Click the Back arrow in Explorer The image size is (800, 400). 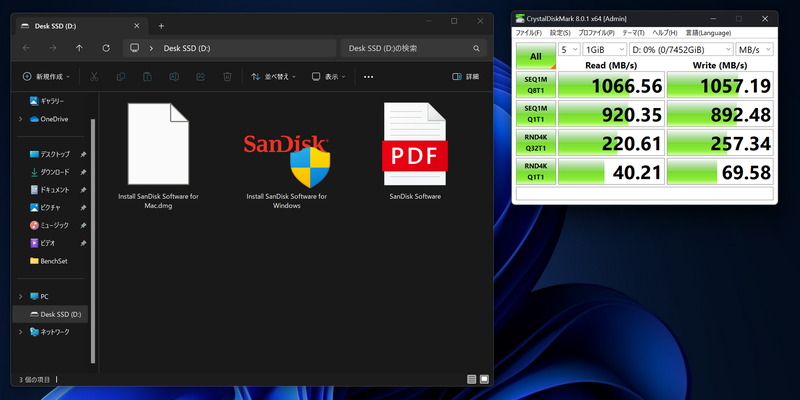[x=26, y=48]
